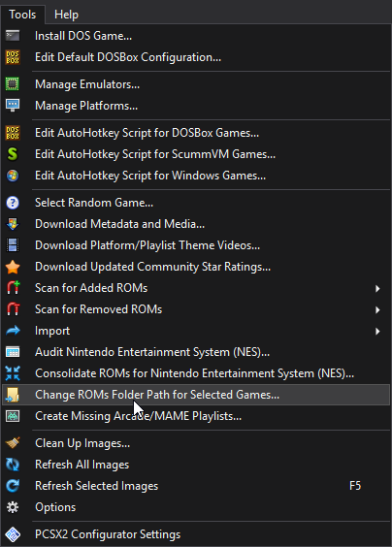Image resolution: width=392 pixels, height=547 pixels.
Task: Click the film strip icon for Theme Videos
Action: click(x=13, y=245)
